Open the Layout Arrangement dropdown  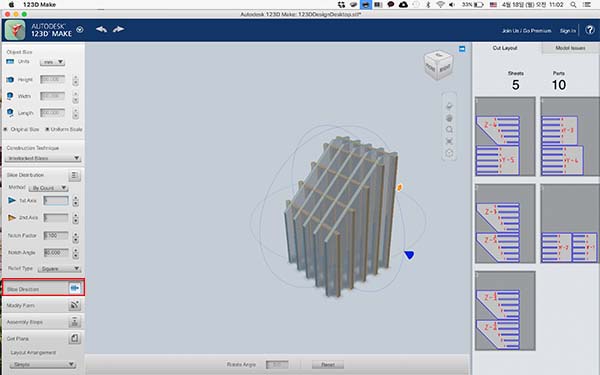click(x=43, y=364)
